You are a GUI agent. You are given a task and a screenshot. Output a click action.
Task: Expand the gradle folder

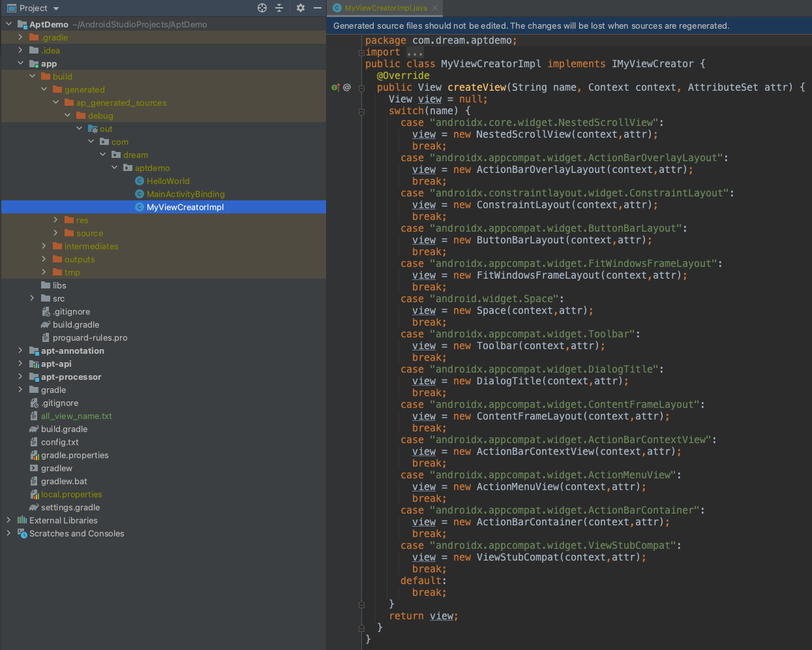coord(20,390)
